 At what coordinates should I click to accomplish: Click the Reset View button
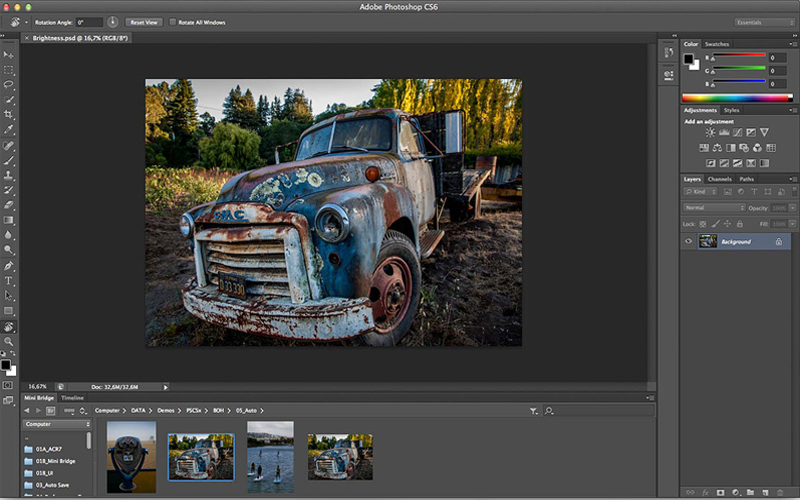click(144, 21)
